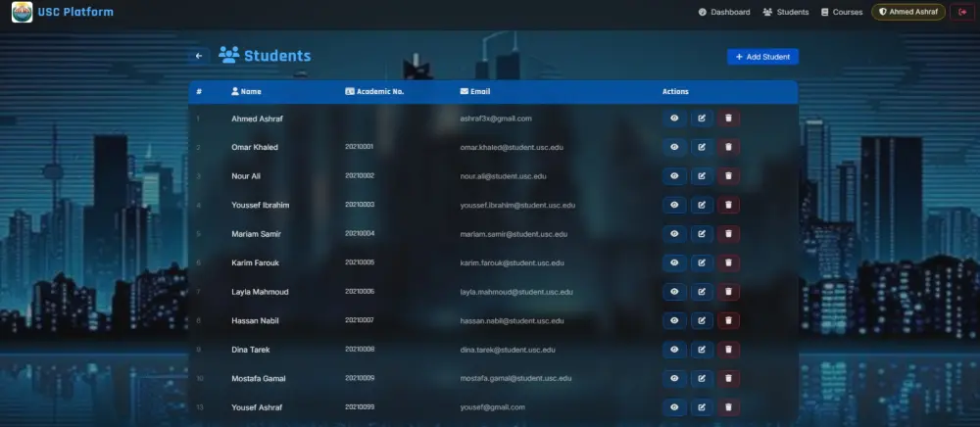Delete Hassan Nabil's row
This screenshot has width=980, height=427.
pos(728,321)
